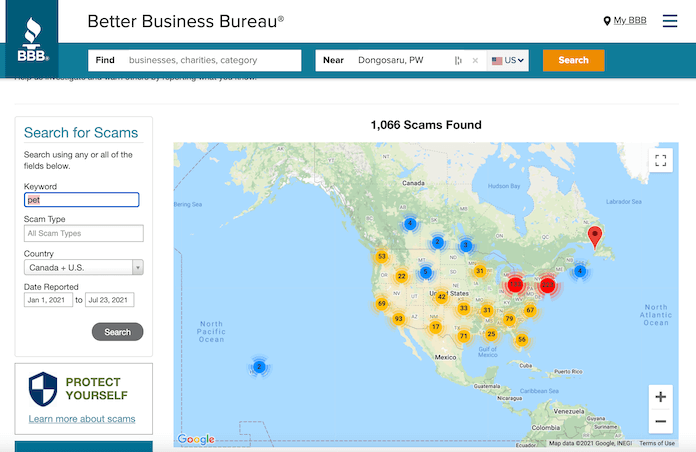Select the yellow 67 cluster
696x452 pixels.
coord(530,310)
